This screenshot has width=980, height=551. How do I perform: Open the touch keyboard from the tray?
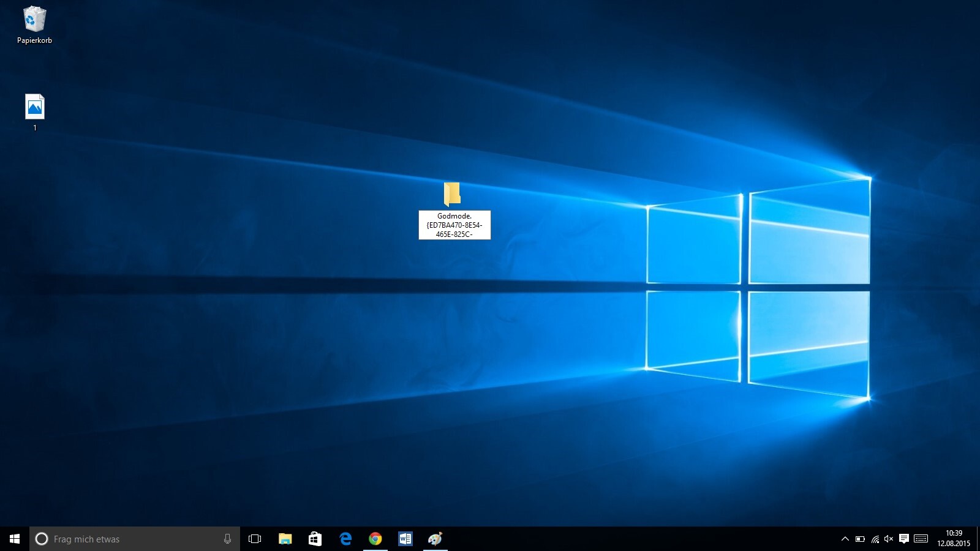coord(921,539)
